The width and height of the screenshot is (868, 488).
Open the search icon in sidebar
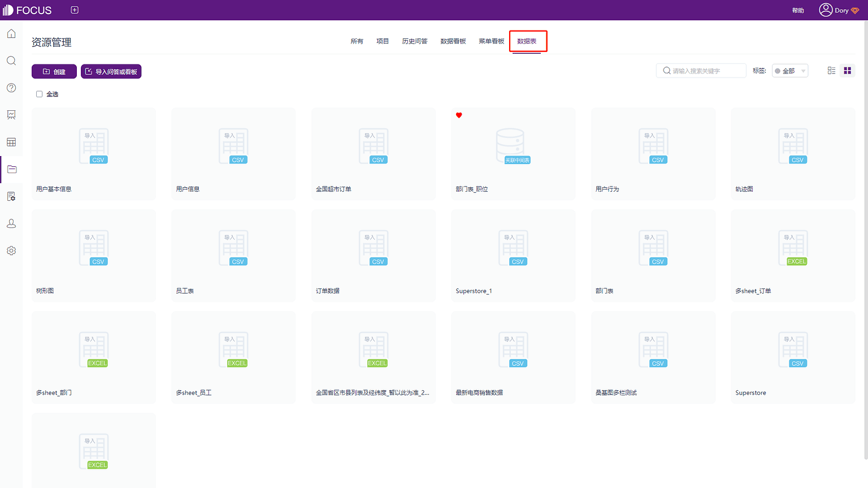point(11,61)
